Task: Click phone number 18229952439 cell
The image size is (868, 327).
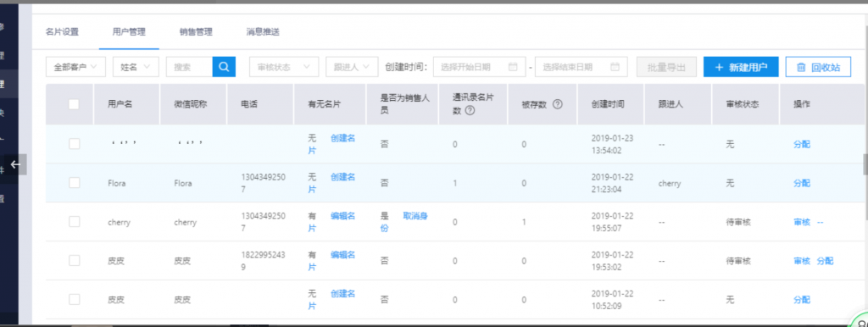Action: (x=263, y=261)
